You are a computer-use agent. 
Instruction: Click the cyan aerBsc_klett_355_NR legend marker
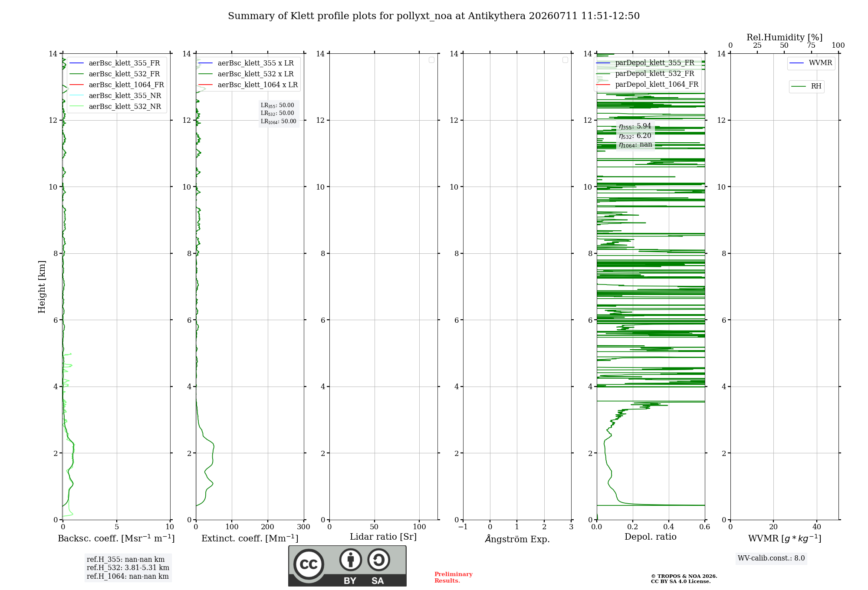76,96
